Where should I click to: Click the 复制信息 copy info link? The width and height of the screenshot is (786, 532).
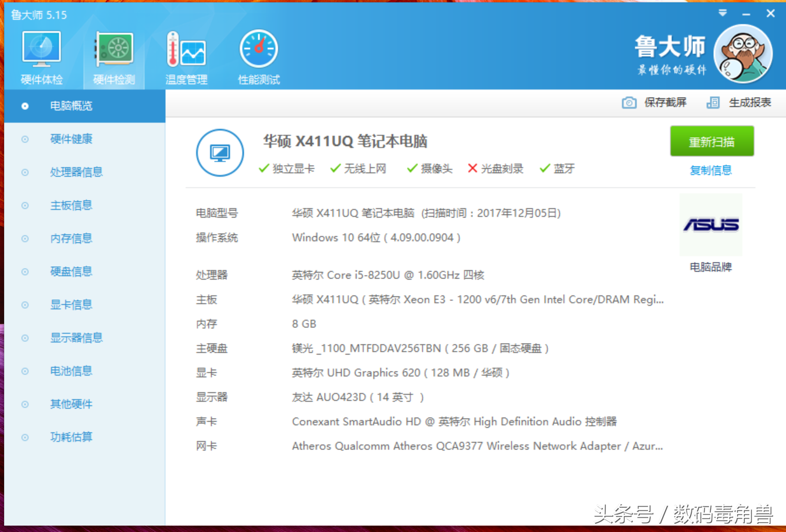(711, 170)
